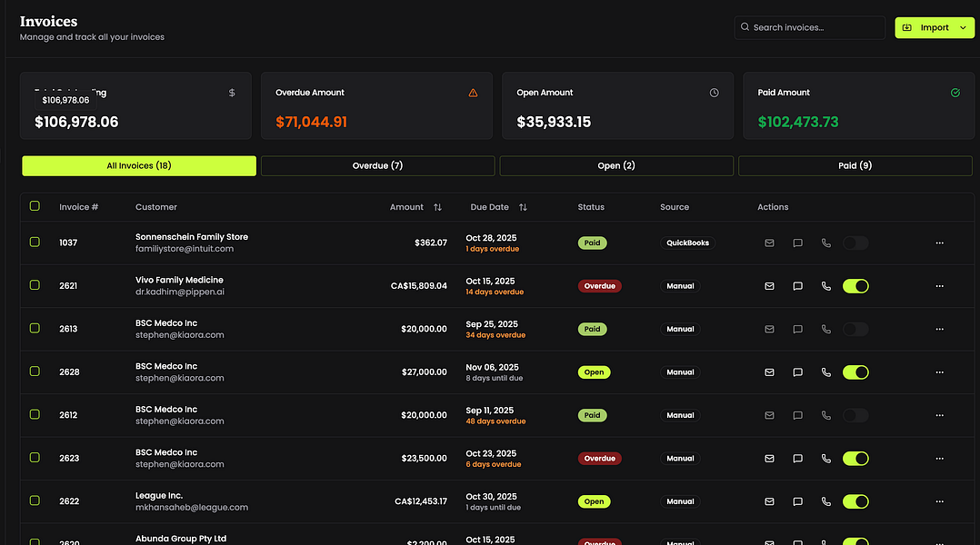Open the Import dropdown arrow

coord(963,27)
